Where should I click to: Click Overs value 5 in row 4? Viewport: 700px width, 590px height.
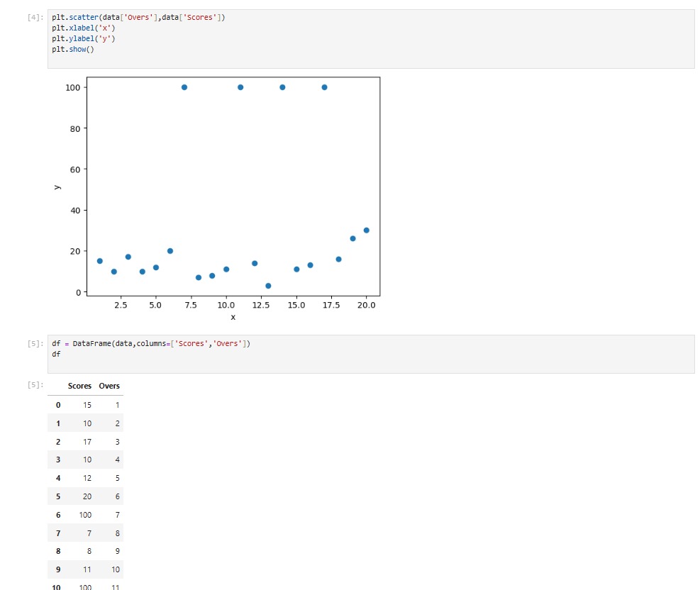(x=118, y=478)
